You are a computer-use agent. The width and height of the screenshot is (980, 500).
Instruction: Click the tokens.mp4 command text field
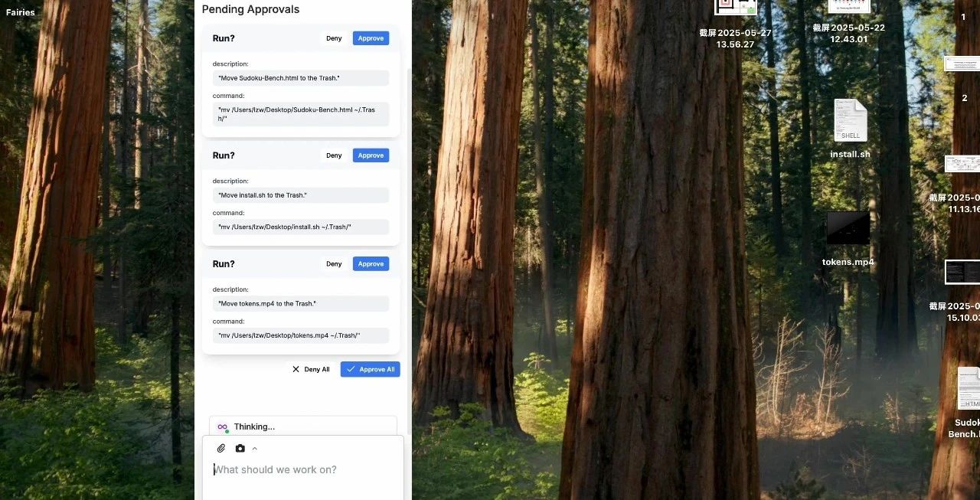coord(301,335)
